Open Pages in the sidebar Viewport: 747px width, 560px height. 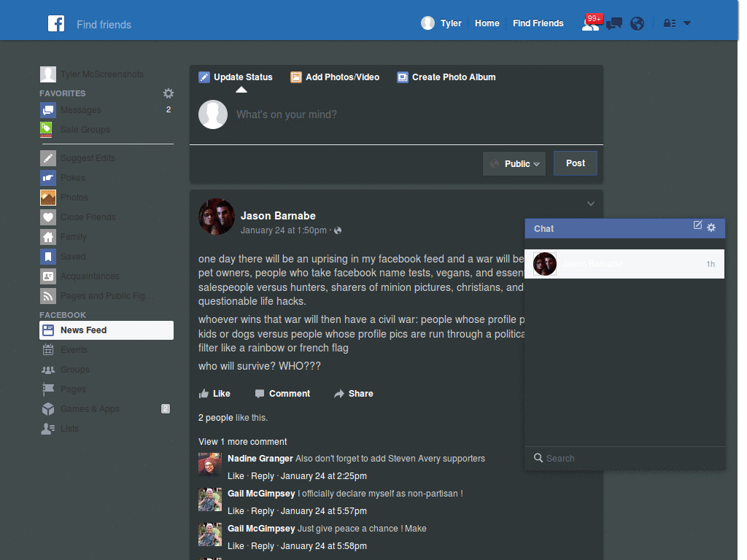click(x=107, y=389)
